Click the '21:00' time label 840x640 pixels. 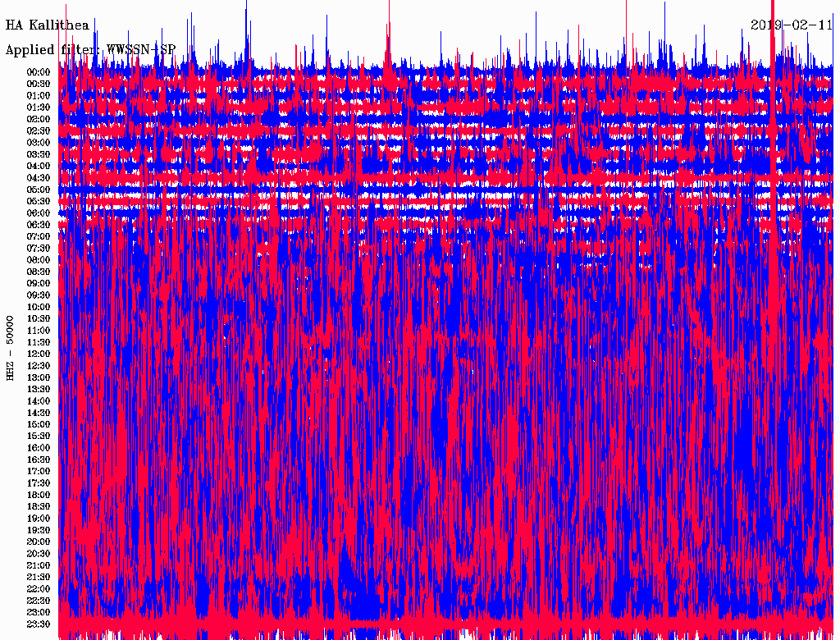[39, 565]
